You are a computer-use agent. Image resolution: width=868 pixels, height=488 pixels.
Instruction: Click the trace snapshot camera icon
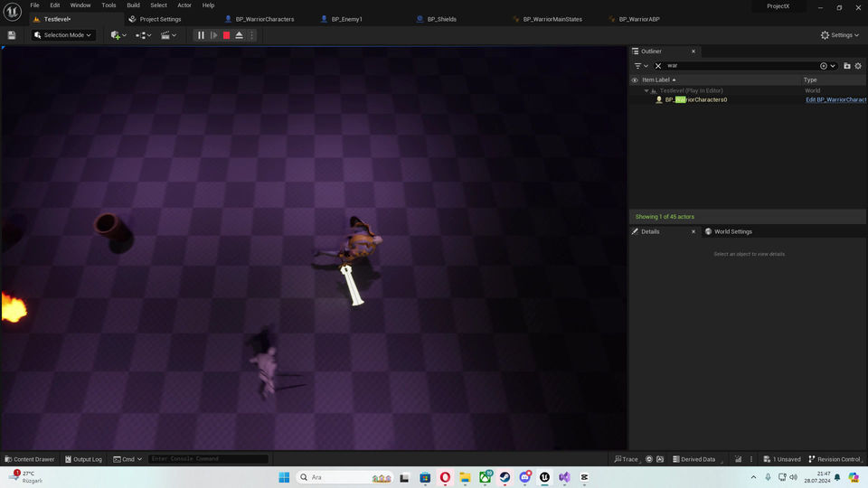point(660,459)
